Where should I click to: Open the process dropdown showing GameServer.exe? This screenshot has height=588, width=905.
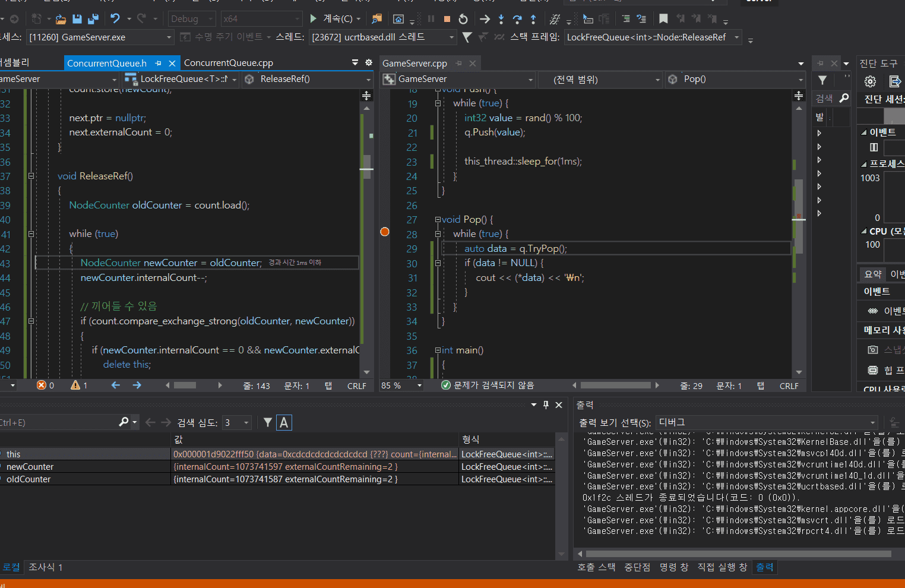click(x=169, y=37)
